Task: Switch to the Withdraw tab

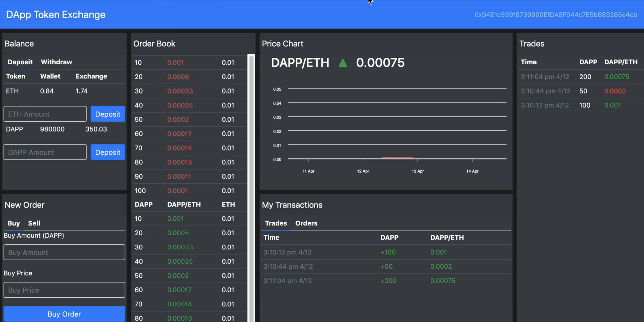Action: pyautogui.click(x=56, y=62)
